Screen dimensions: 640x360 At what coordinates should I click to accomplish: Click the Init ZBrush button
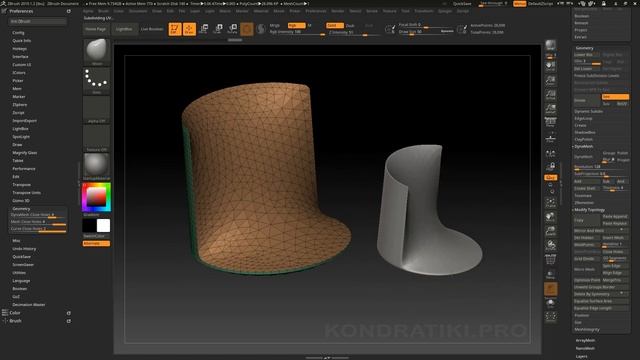[x=38, y=21]
